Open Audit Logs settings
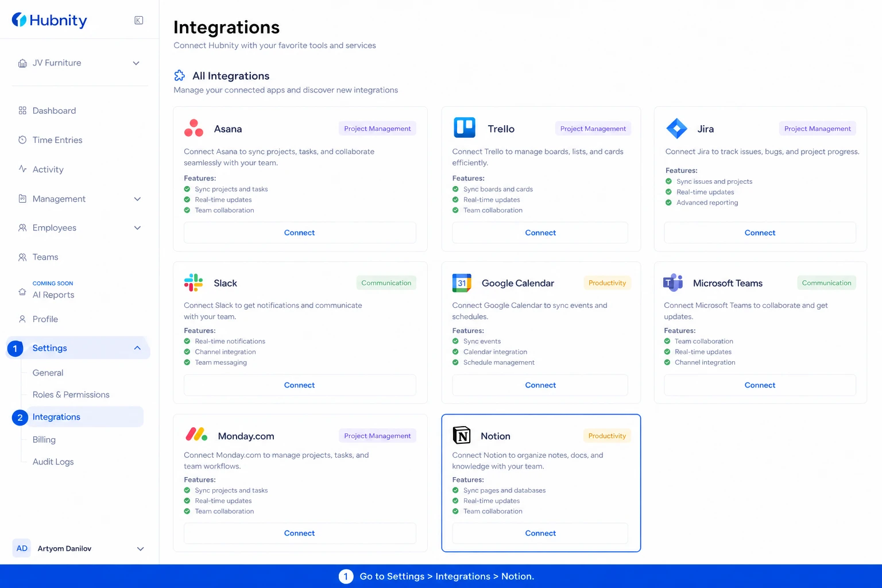 coord(53,462)
